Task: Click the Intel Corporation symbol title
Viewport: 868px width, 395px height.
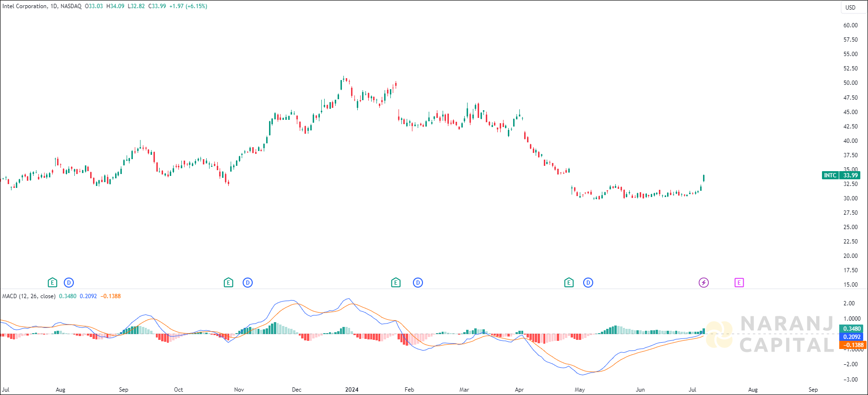Action: [25, 6]
